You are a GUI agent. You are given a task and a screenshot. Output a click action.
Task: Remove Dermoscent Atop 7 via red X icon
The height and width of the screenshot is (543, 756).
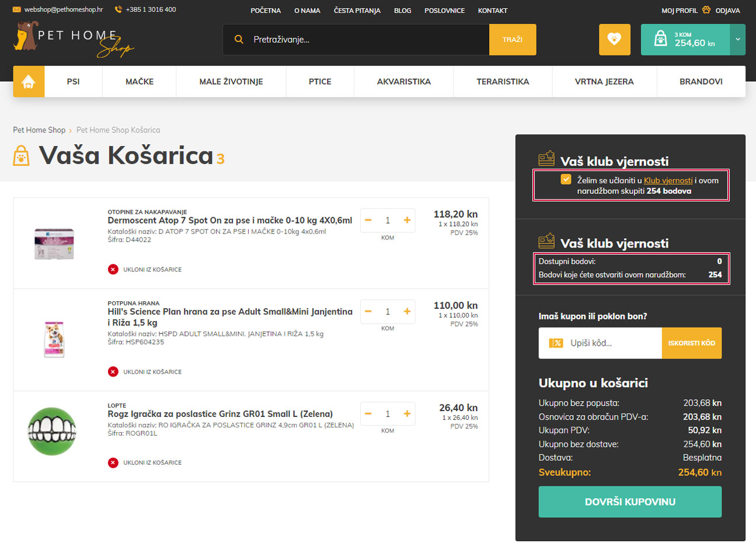[x=113, y=269]
